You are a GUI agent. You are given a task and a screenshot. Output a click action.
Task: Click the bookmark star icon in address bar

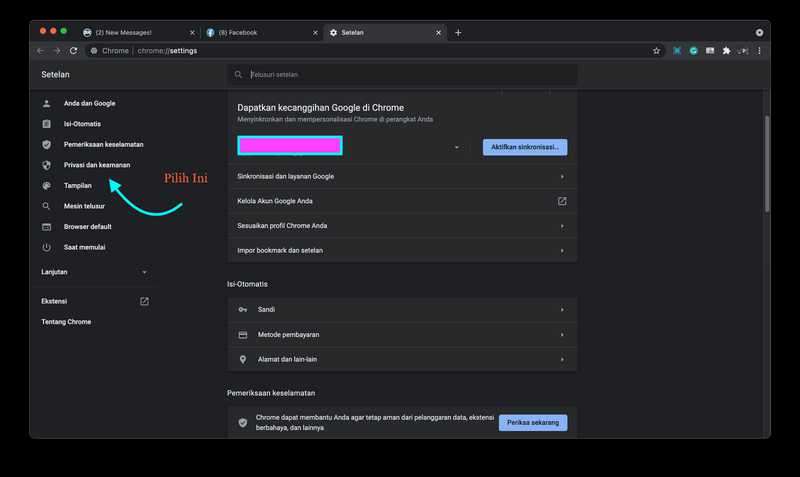[x=657, y=50]
